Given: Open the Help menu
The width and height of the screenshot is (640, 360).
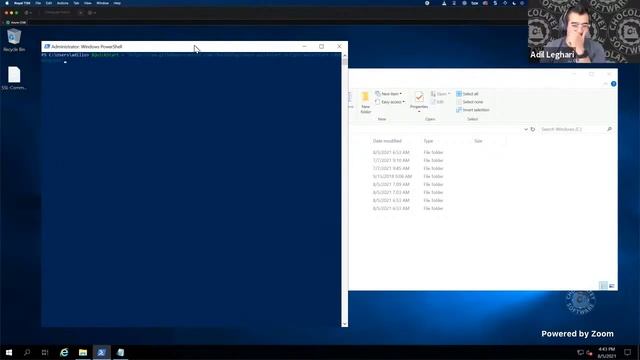Looking at the screenshot, I should (117, 3).
